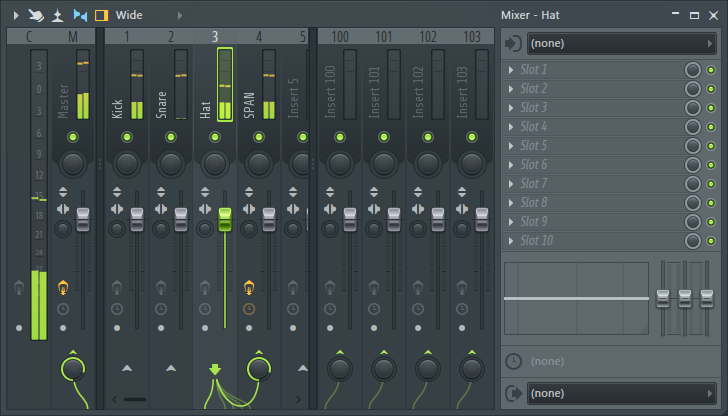Disable Slot 6 with its green LED
Image resolution: width=728 pixels, height=416 pixels.
click(x=710, y=165)
